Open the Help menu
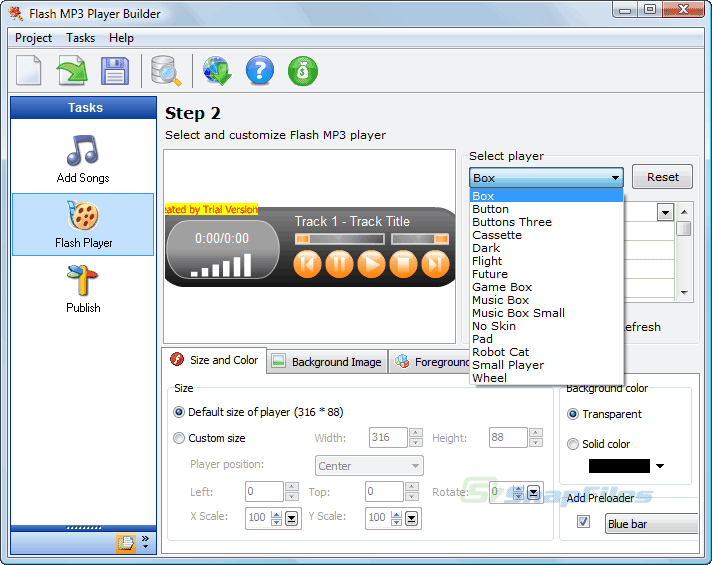712x565 pixels. 121,38
